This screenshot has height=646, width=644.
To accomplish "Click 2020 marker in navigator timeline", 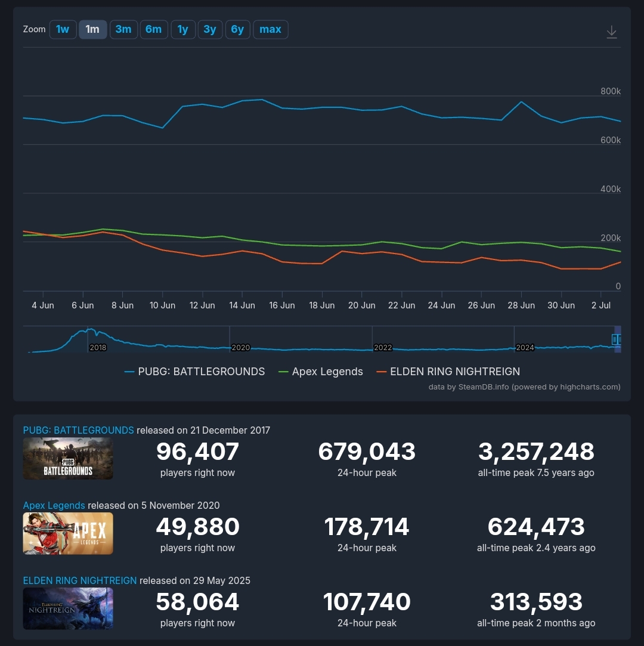I will pos(240,348).
